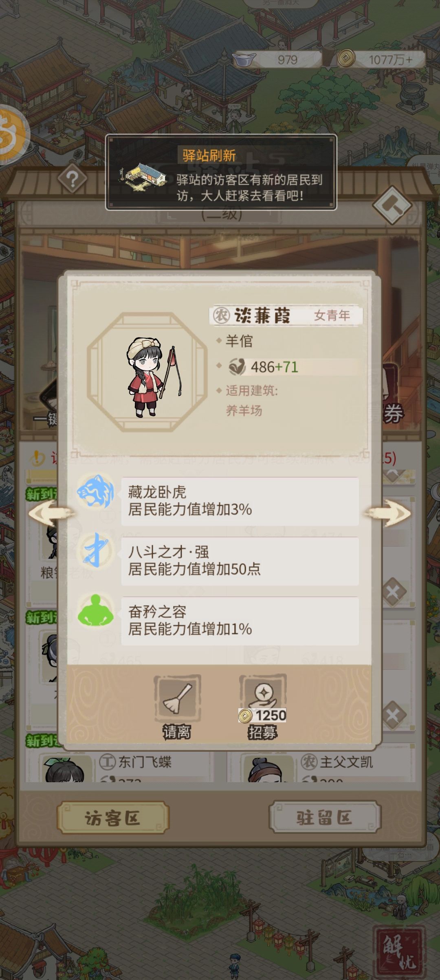Open the silver ingot currency counter
This screenshot has width=440, height=980.
(277, 60)
